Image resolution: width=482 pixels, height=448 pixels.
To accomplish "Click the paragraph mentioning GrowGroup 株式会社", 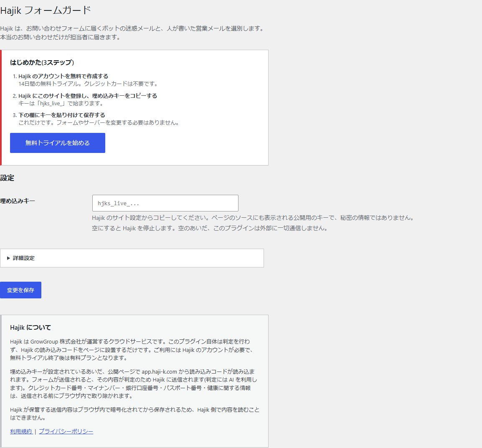I will [x=131, y=350].
